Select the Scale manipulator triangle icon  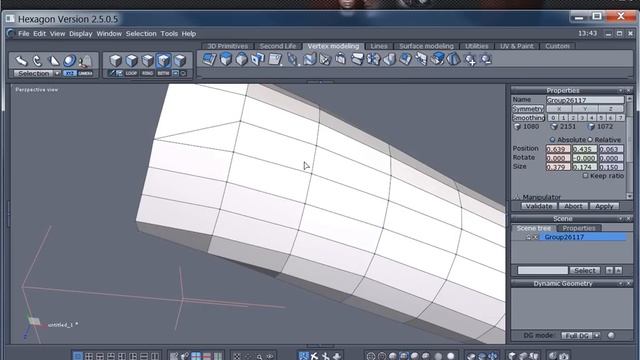[x=53, y=61]
